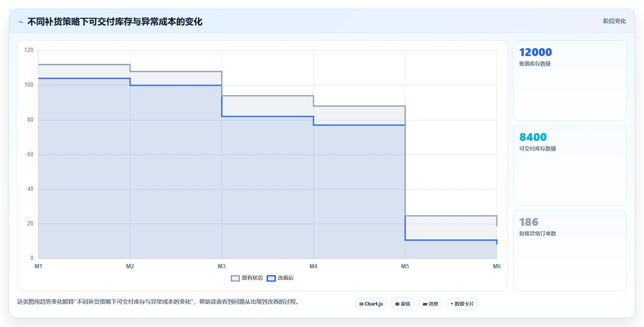
Task: Click the caption text below the chart
Action: point(158,302)
